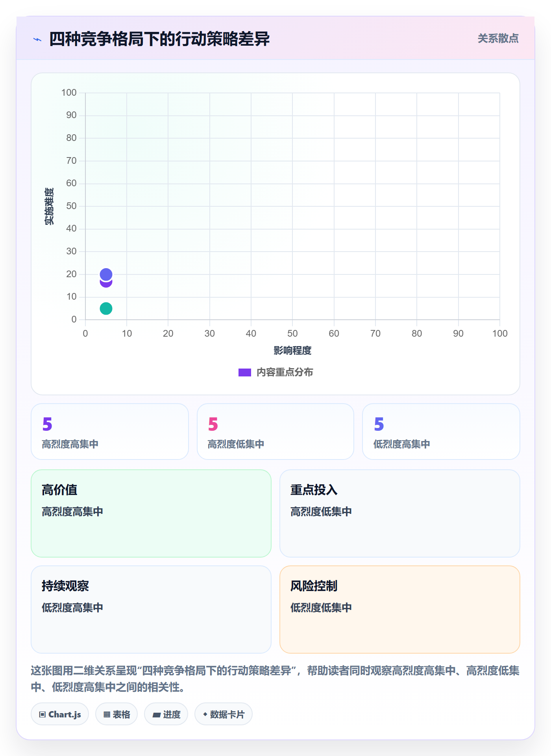Click the legend text 内容重点分布
This screenshot has height=756, width=551.
click(285, 372)
